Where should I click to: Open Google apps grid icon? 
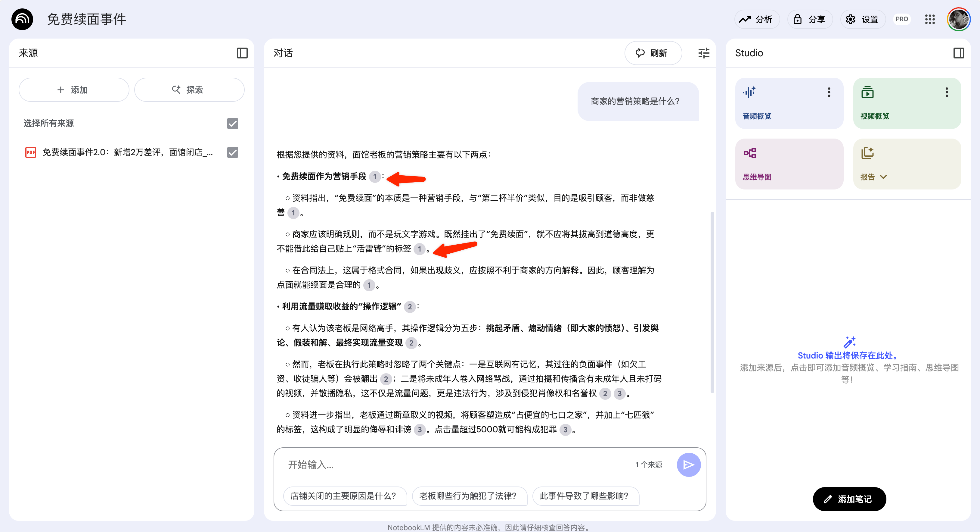coord(930,19)
